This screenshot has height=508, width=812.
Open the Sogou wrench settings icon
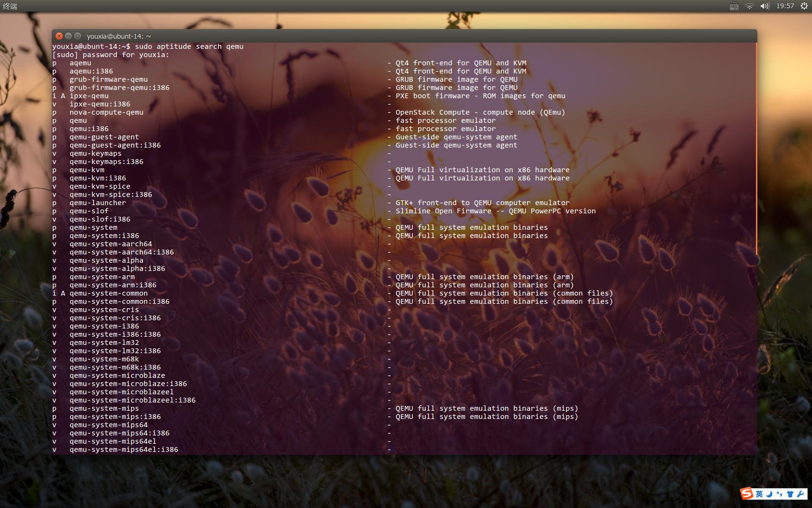(x=800, y=494)
